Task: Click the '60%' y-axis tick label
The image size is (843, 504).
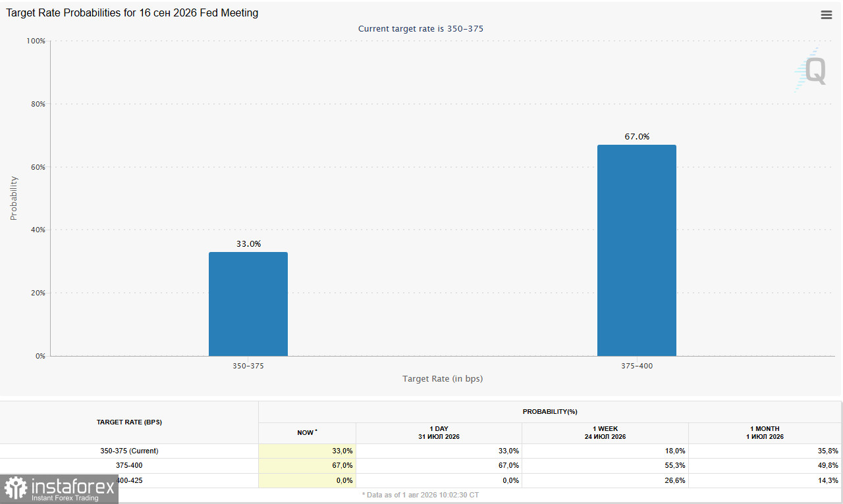Action: 38,167
